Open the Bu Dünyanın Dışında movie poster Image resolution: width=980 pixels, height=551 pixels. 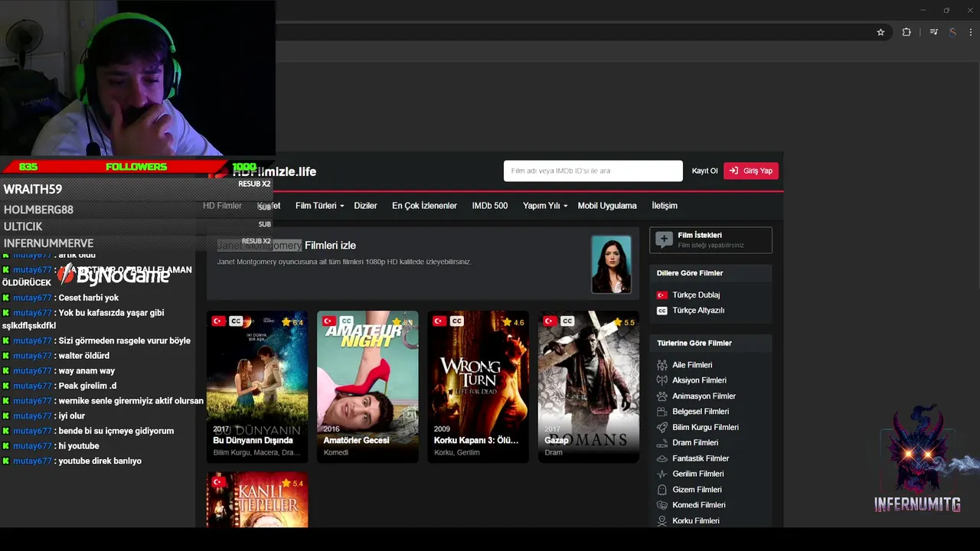point(257,386)
